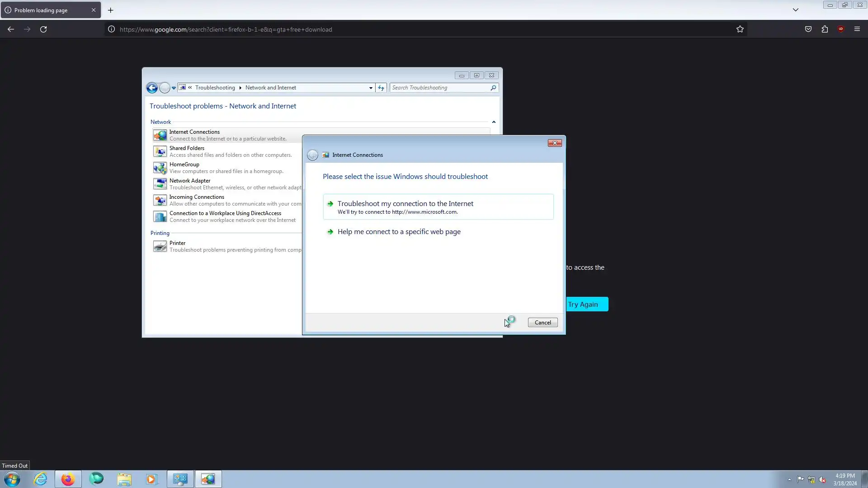
Task: Choose Help me connect to specific web page
Action: click(399, 232)
